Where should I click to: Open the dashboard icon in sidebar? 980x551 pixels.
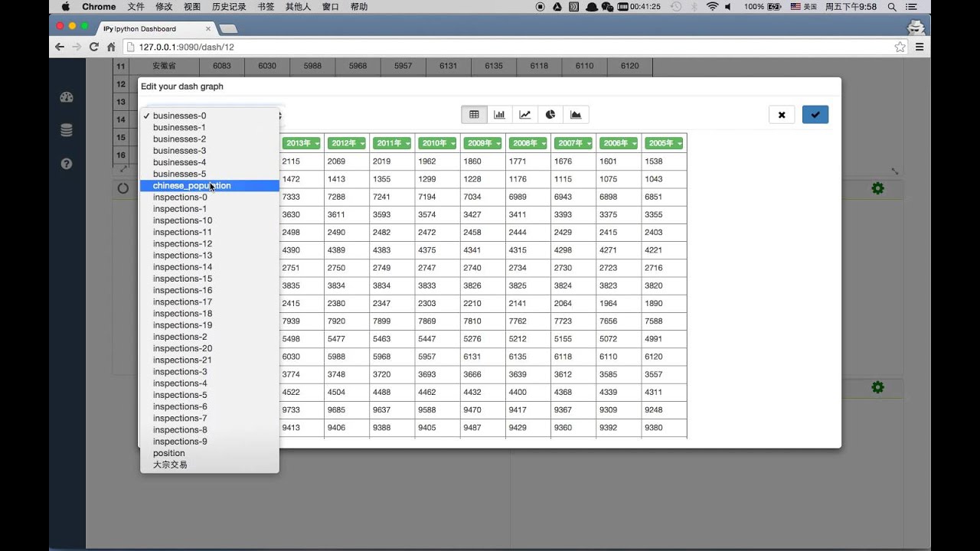66,97
